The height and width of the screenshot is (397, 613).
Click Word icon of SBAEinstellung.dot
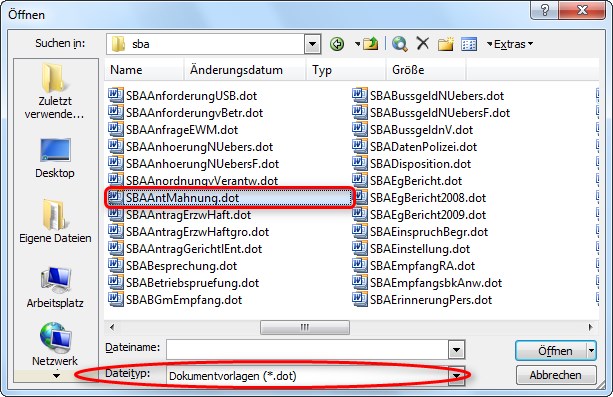(360, 248)
